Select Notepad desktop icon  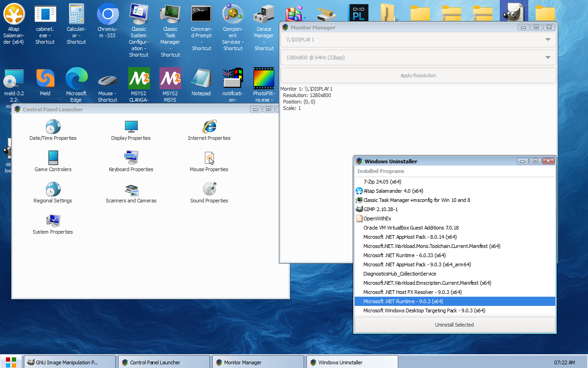tap(201, 82)
